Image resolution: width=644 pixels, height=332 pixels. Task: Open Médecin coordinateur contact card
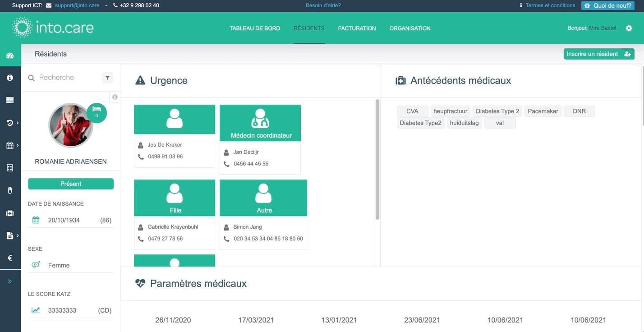coord(260,139)
